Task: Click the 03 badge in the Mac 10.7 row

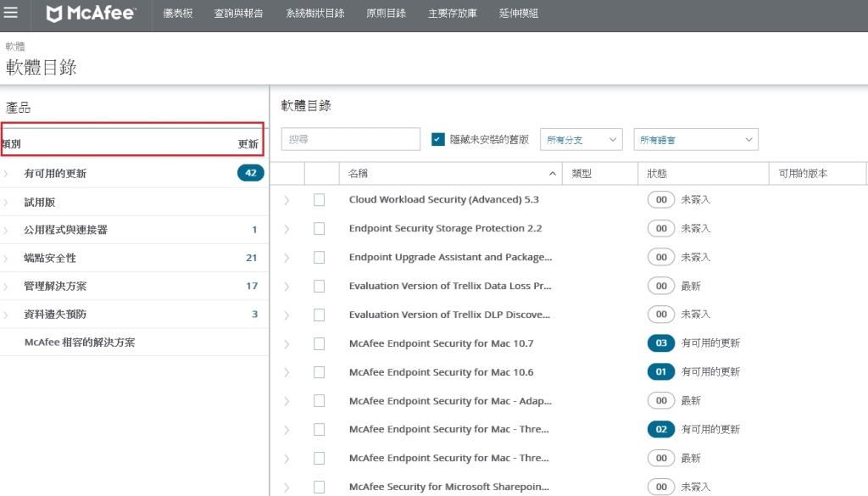Action: pos(661,343)
